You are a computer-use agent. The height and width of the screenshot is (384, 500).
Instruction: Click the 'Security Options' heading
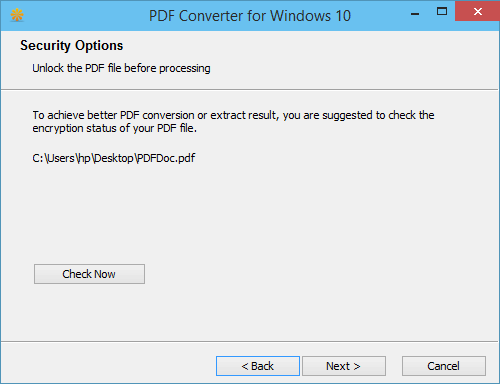pyautogui.click(x=72, y=46)
